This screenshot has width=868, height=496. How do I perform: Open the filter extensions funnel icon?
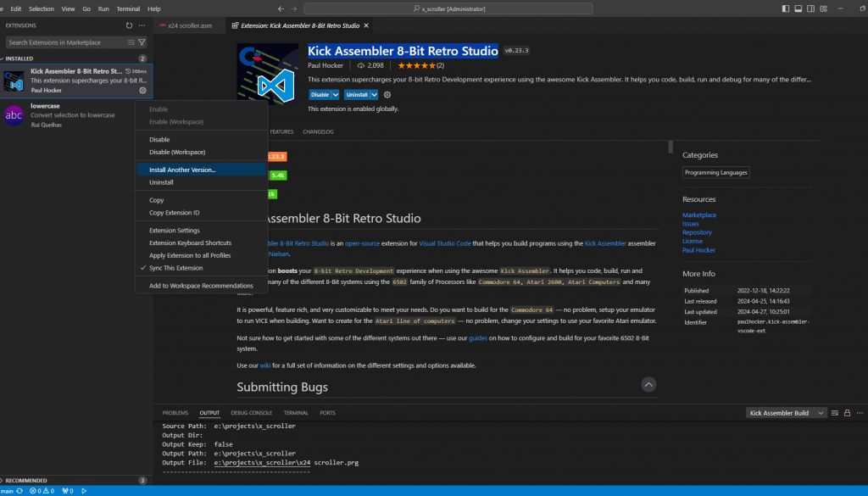(142, 42)
